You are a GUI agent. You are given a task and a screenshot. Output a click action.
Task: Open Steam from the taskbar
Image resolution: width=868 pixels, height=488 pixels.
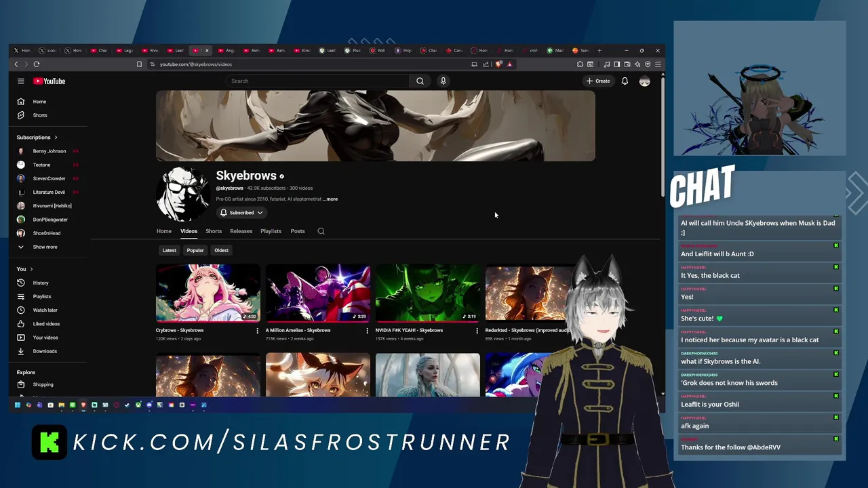[127, 405]
